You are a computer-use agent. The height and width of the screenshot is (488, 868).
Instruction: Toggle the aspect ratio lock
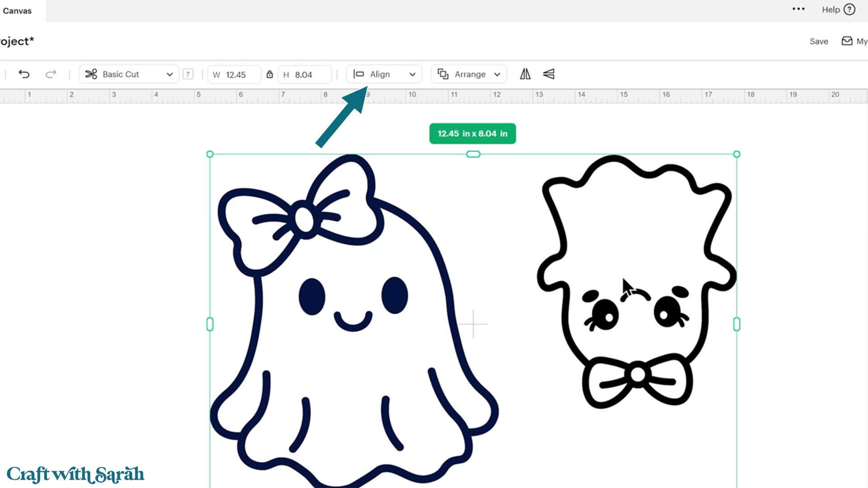tap(269, 74)
